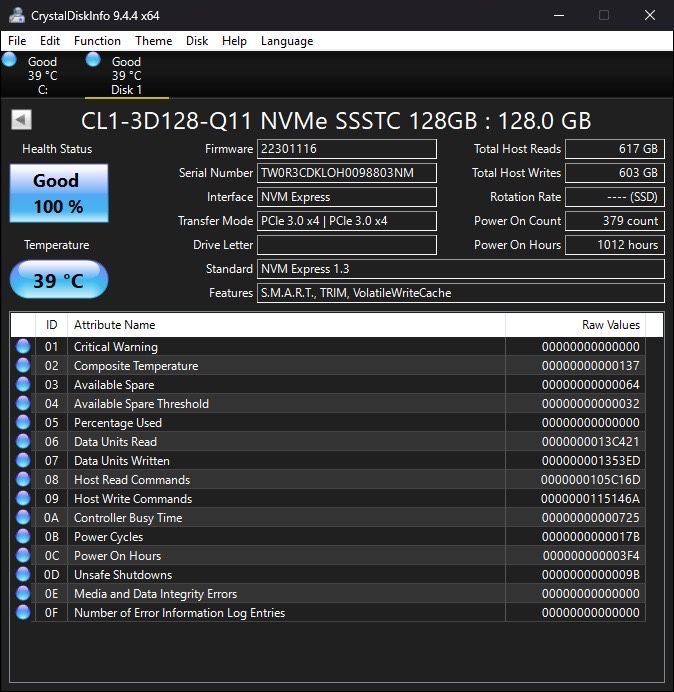Click status orb for Error Information Log Entries
Screen dimensions: 674x692
[x=23, y=612]
